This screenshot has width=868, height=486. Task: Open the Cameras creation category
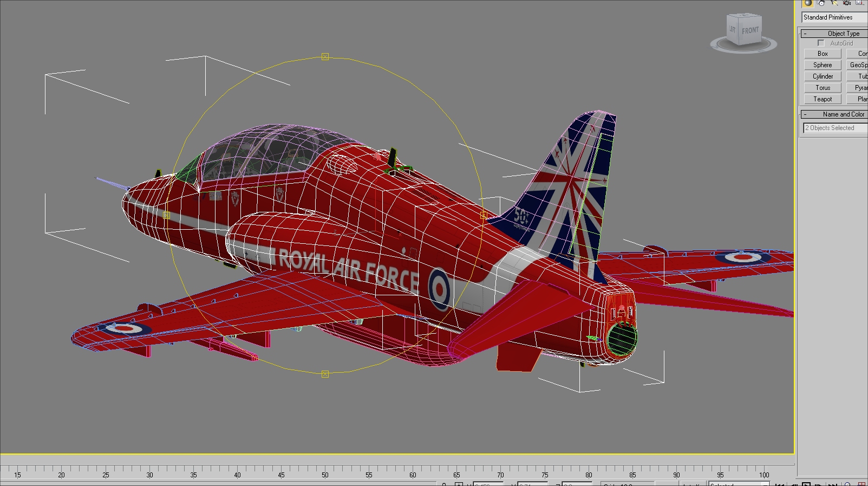(847, 3)
